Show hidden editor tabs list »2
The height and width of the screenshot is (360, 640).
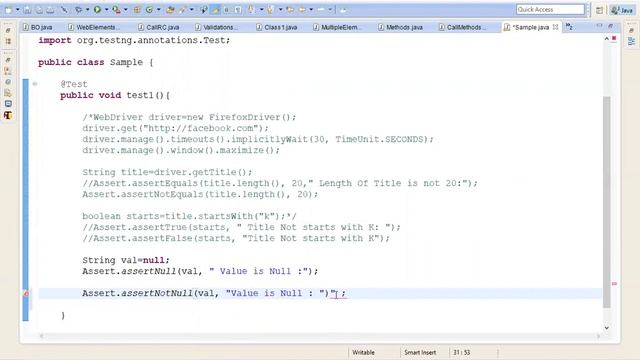[x=569, y=27]
